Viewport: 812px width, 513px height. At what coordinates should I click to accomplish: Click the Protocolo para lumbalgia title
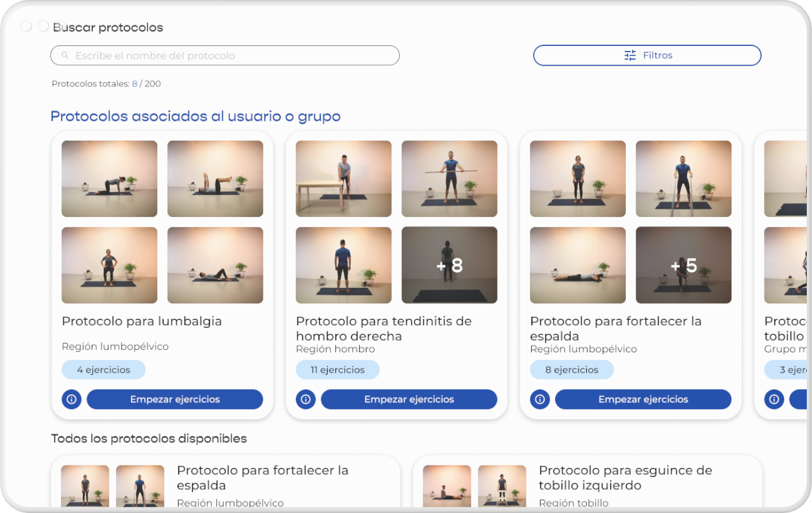click(142, 321)
